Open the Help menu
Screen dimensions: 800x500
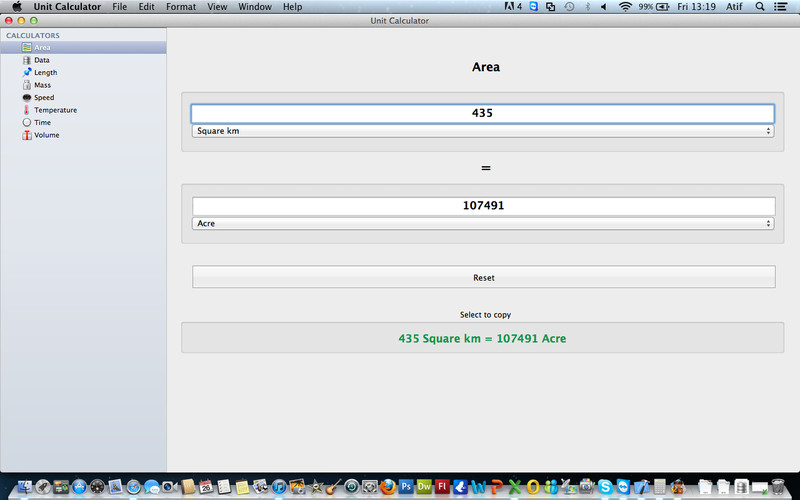click(x=292, y=7)
